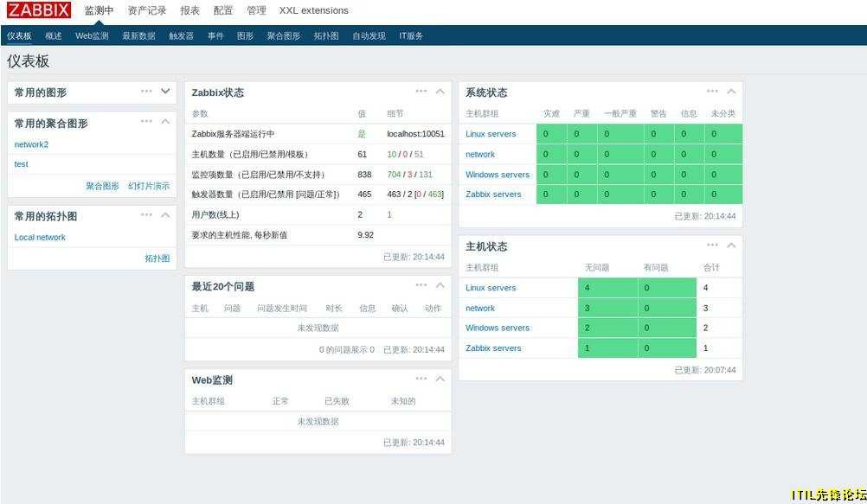Click the 监控项数量 value 838

point(364,175)
